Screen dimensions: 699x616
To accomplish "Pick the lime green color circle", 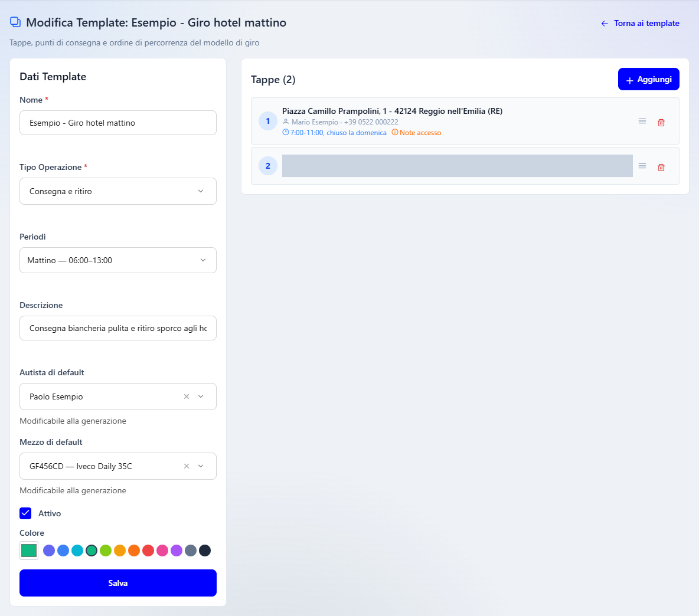I will [106, 551].
